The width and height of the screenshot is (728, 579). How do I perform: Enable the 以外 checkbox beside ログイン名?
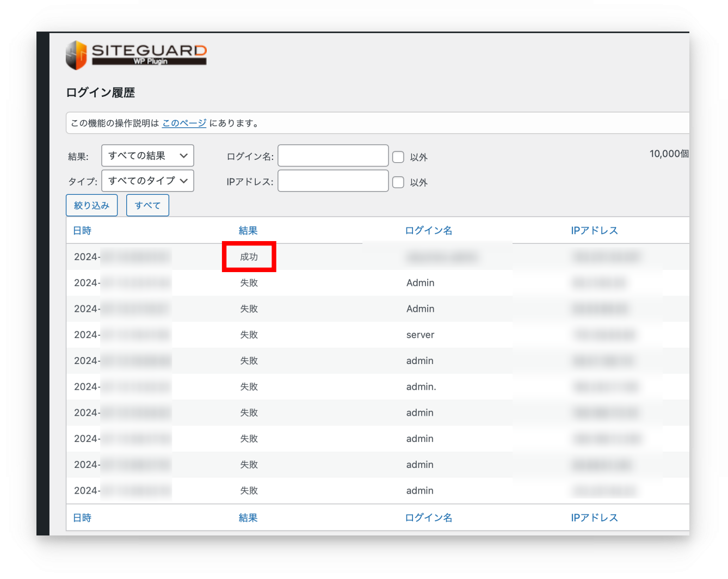pyautogui.click(x=398, y=157)
